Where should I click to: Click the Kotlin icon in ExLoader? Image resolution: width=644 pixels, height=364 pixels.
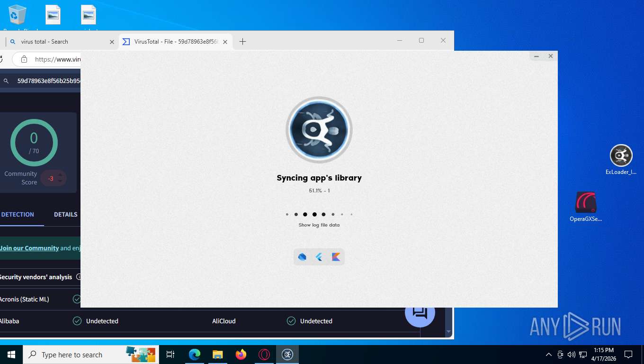tap(336, 257)
